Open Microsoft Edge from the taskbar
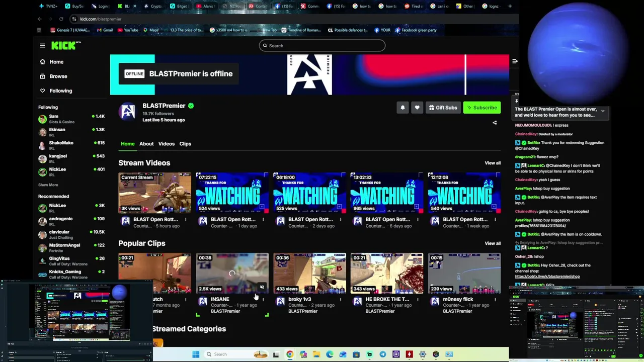This screenshot has height=362, width=644. click(330, 354)
